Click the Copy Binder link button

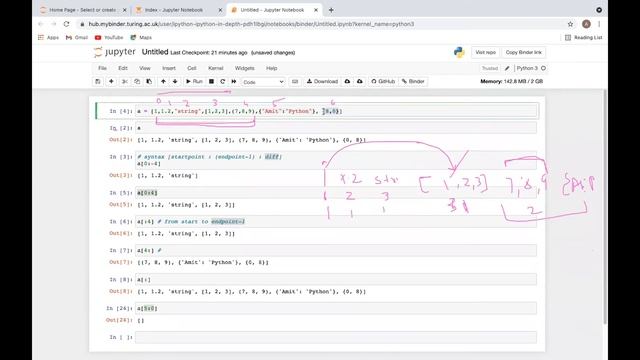point(523,52)
